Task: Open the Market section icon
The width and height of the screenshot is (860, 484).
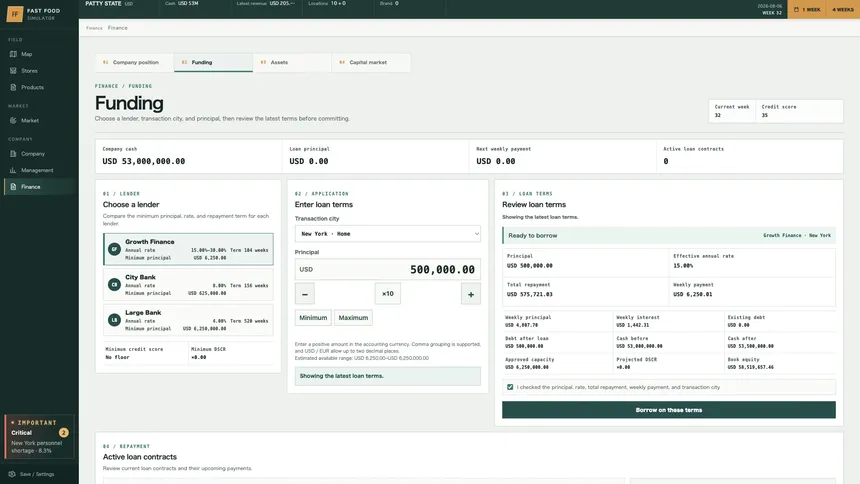Action: click(x=13, y=120)
